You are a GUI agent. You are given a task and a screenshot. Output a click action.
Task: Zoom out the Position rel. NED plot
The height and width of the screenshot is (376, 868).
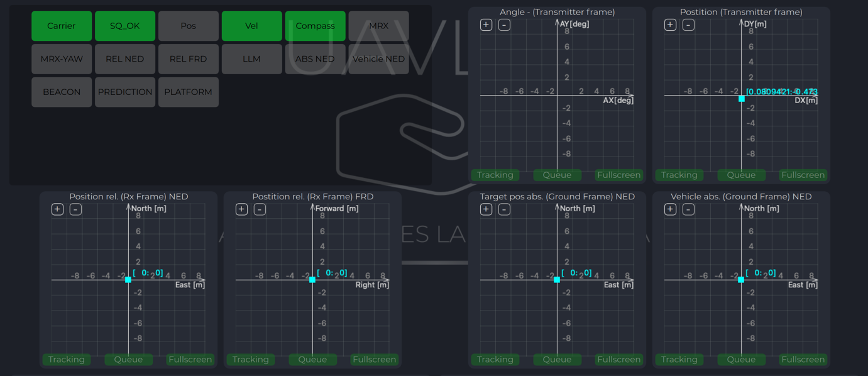75,209
